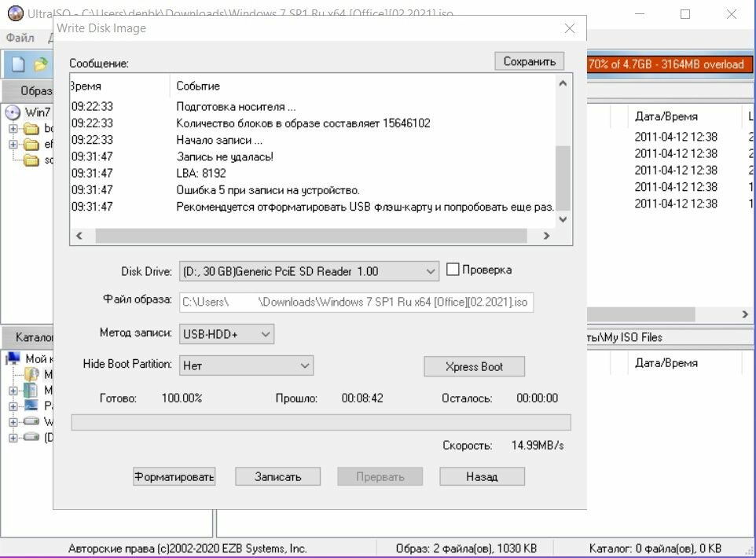The width and height of the screenshot is (756, 558).
Task: Click the message log horizontal scrollbar
Action: point(311,236)
